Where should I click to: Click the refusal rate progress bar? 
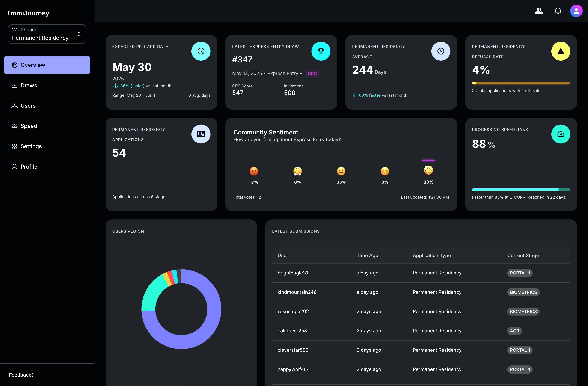pyautogui.click(x=521, y=83)
